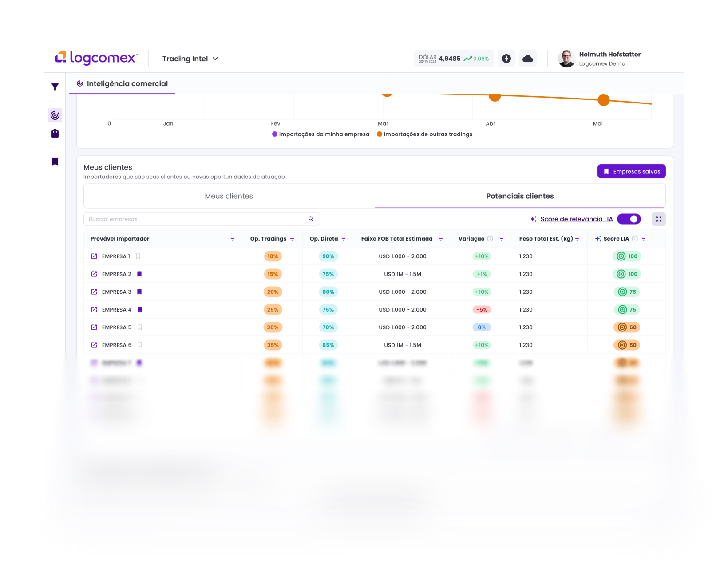The image size is (728, 568).
Task: Bookmark EMPRESA 6
Action: pyautogui.click(x=140, y=345)
